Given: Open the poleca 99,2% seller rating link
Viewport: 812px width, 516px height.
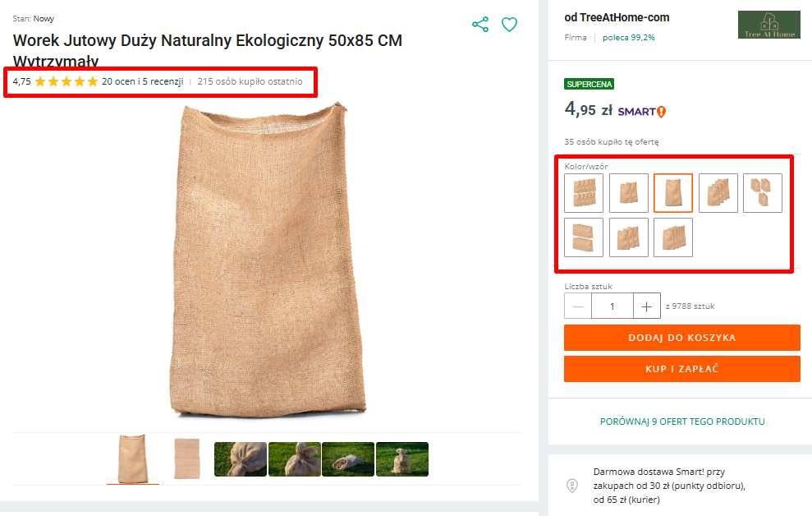Looking at the screenshot, I should [629, 38].
